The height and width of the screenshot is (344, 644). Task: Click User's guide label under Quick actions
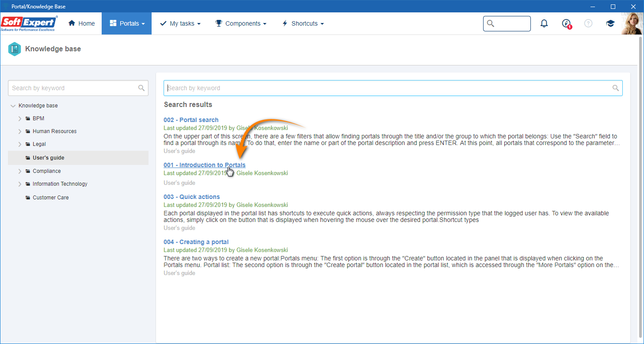[179, 228]
